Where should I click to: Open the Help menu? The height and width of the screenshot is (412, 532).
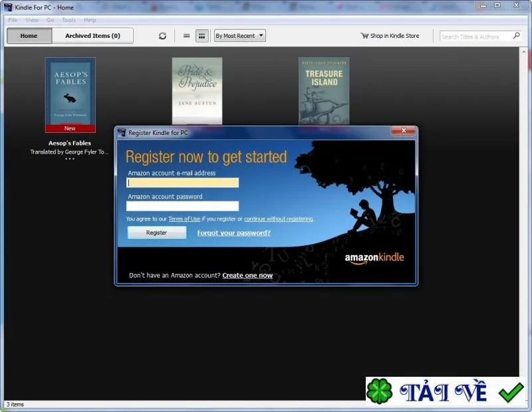[x=90, y=20]
